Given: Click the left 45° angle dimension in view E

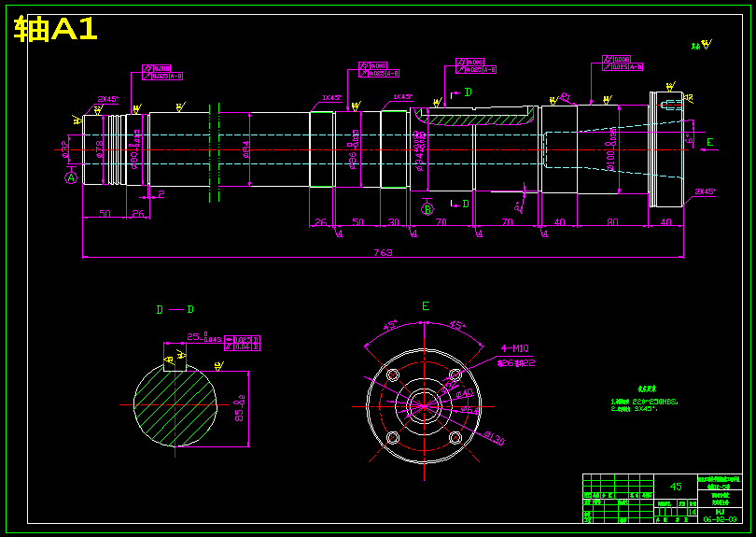Looking at the screenshot, I should point(389,325).
